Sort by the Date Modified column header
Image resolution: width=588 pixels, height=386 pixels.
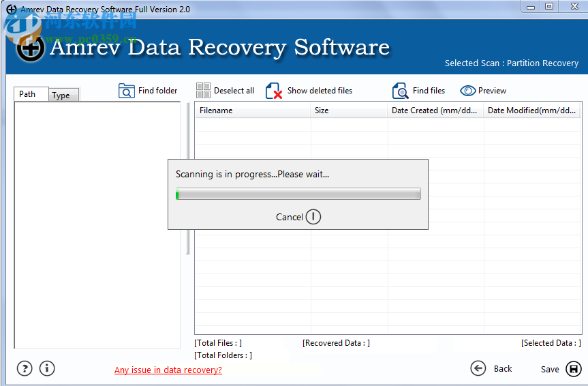[532, 110]
